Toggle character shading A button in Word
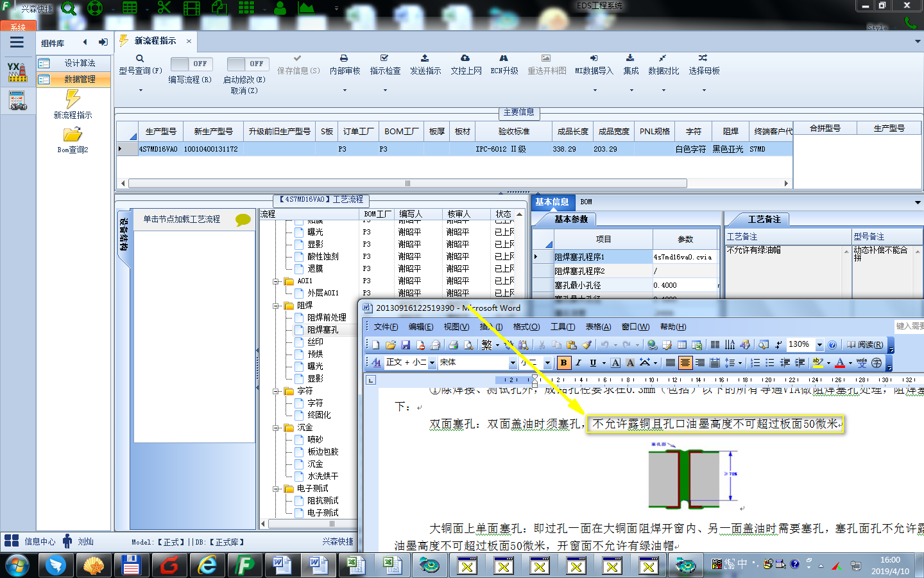 pos(630,363)
